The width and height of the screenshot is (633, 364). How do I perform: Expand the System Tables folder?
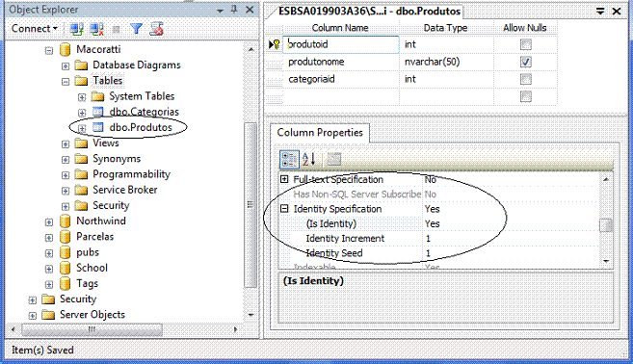pyautogui.click(x=82, y=97)
